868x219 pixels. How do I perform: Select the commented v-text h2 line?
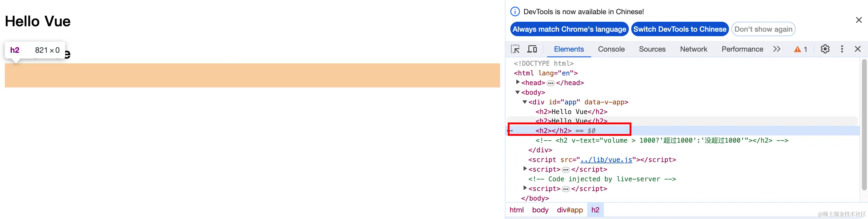[x=661, y=140]
